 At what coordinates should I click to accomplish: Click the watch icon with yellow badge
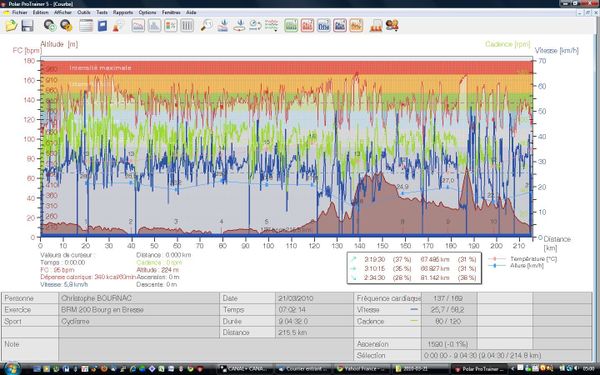point(66,26)
